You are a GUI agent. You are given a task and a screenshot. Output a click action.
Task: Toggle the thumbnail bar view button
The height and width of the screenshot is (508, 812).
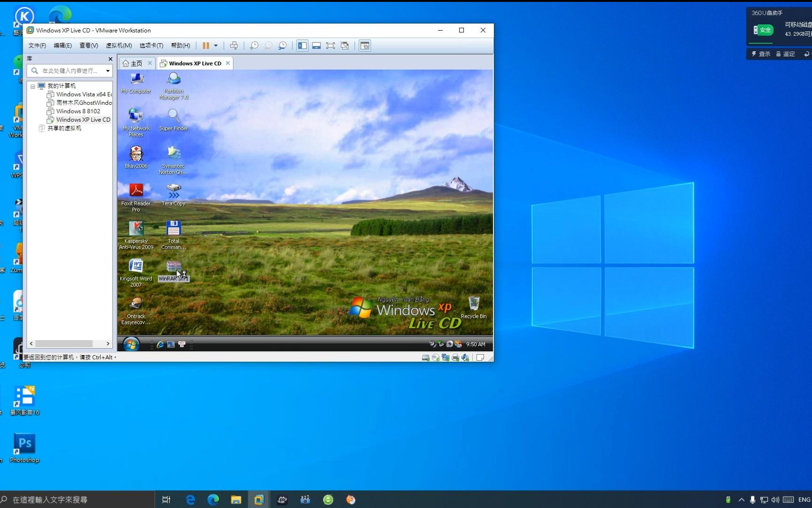click(316, 46)
